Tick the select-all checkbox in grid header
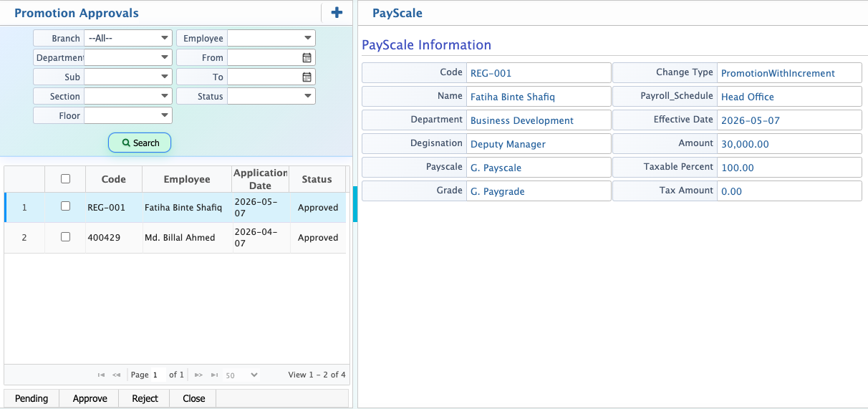Screen dimensions: 868x409 [x=66, y=179]
